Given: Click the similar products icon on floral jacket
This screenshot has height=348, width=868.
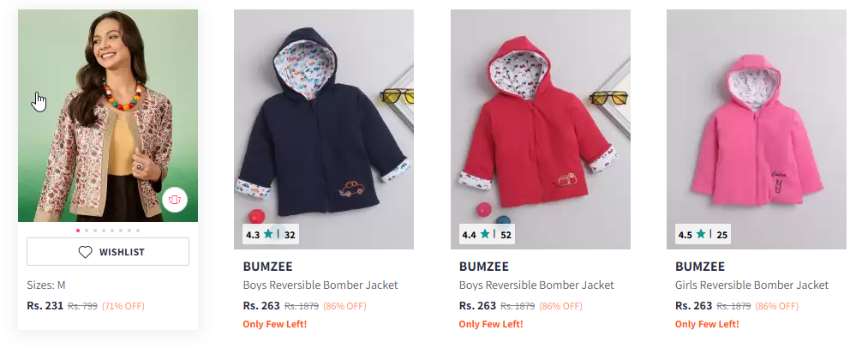Looking at the screenshot, I should click(175, 200).
